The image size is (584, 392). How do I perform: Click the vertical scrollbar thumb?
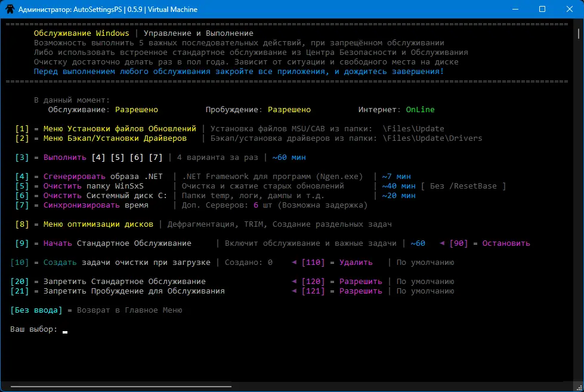[x=579, y=33]
